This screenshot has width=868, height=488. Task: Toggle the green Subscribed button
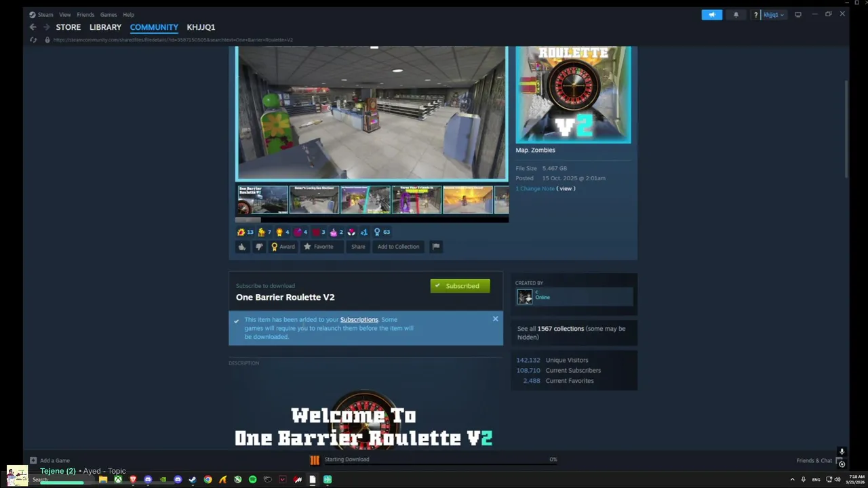pyautogui.click(x=460, y=286)
